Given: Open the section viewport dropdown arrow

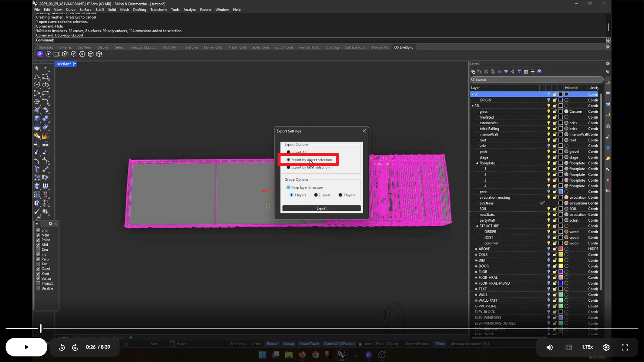Looking at the screenshot, I should point(75,64).
